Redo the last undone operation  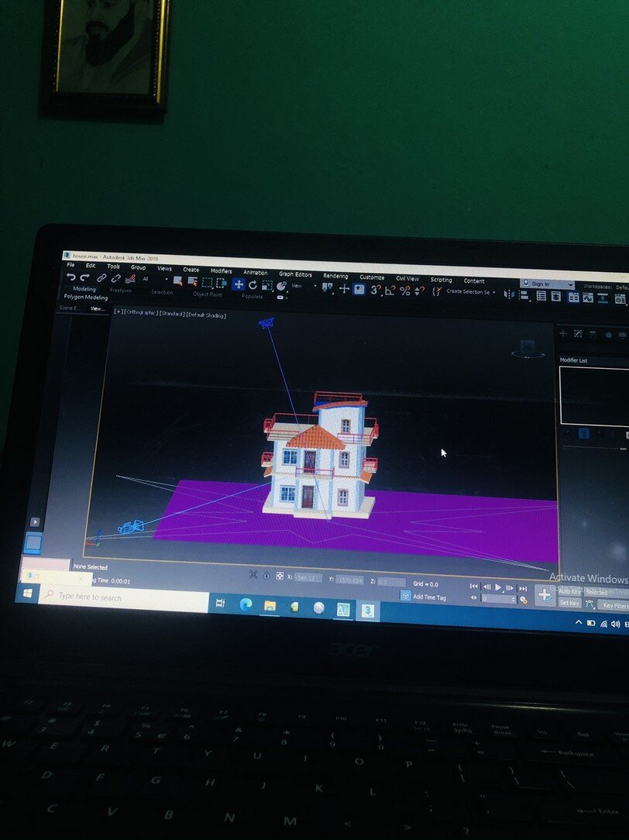click(84, 277)
